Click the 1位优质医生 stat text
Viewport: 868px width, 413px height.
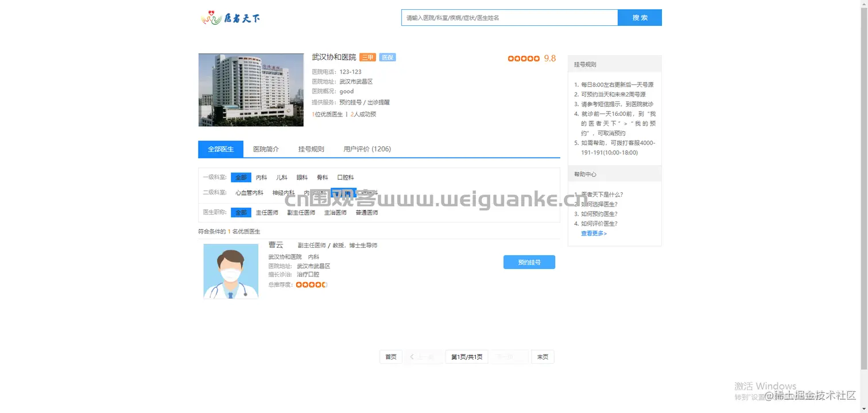point(327,115)
